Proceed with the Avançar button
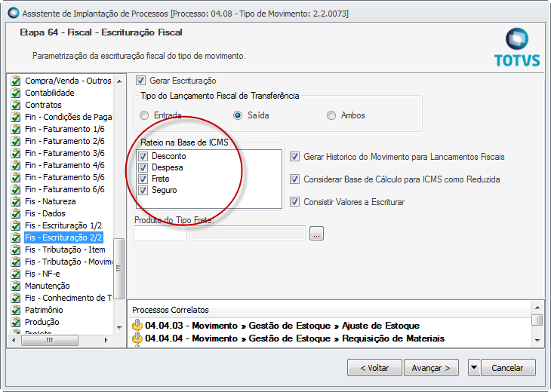The height and width of the screenshot is (392, 551). [431, 368]
